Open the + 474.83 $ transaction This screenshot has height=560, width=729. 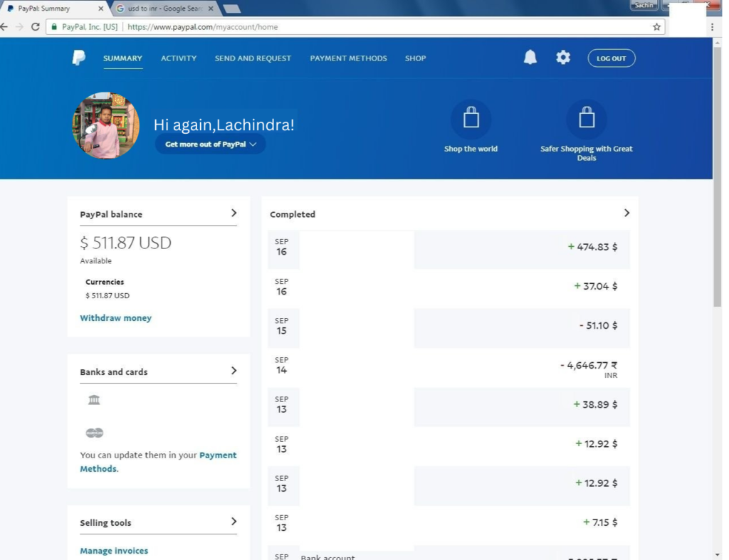coord(449,249)
